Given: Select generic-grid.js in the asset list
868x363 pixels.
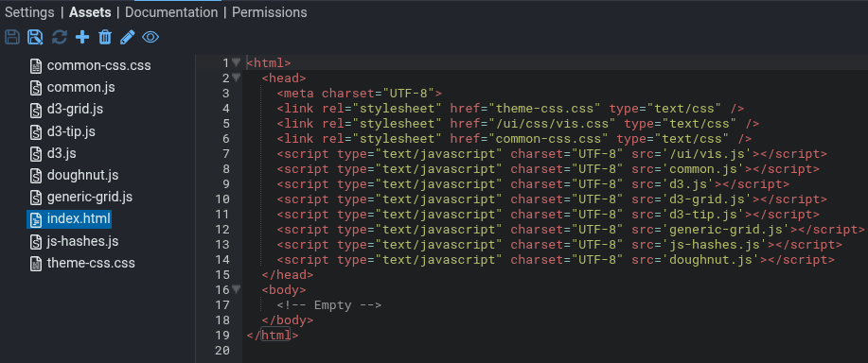Looking at the screenshot, I should (x=90, y=198).
